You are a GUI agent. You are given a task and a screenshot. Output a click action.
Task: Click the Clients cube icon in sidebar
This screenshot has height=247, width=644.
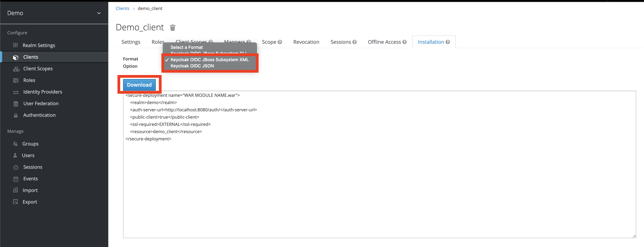15,57
